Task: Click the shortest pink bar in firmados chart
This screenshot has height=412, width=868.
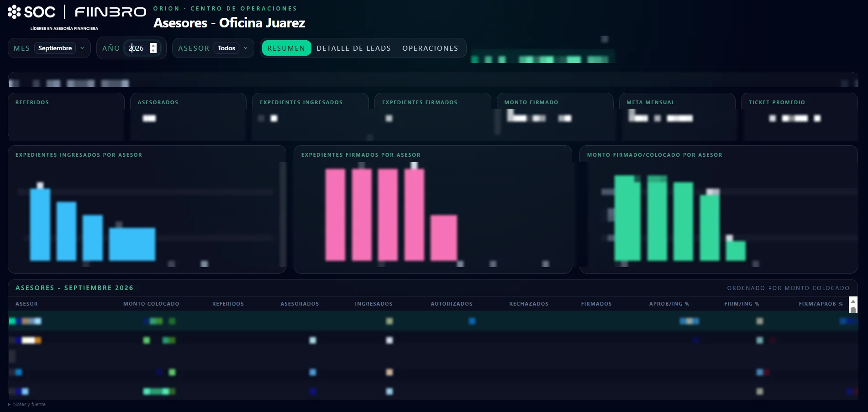Action: pos(444,238)
